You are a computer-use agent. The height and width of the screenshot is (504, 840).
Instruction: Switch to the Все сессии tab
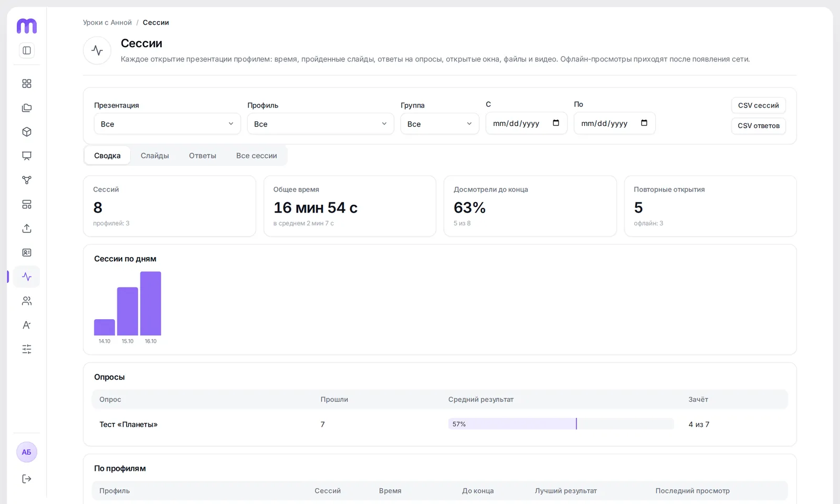point(257,155)
